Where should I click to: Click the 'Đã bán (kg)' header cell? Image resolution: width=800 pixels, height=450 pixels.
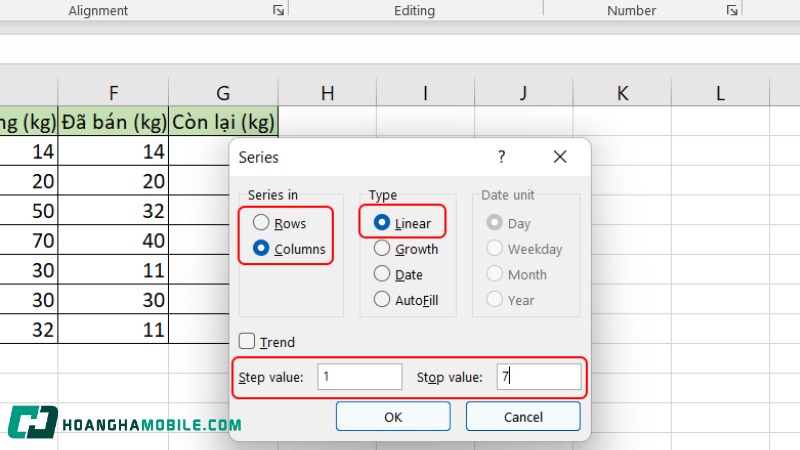pos(113,121)
